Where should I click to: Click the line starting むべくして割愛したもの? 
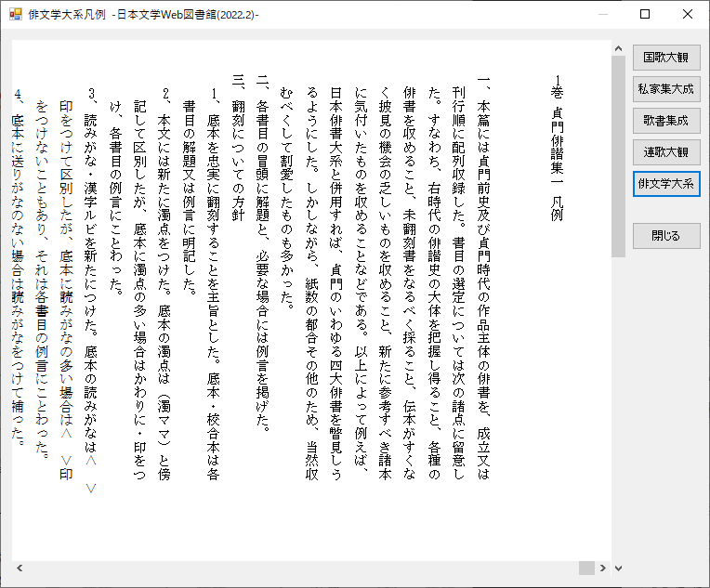click(x=287, y=198)
